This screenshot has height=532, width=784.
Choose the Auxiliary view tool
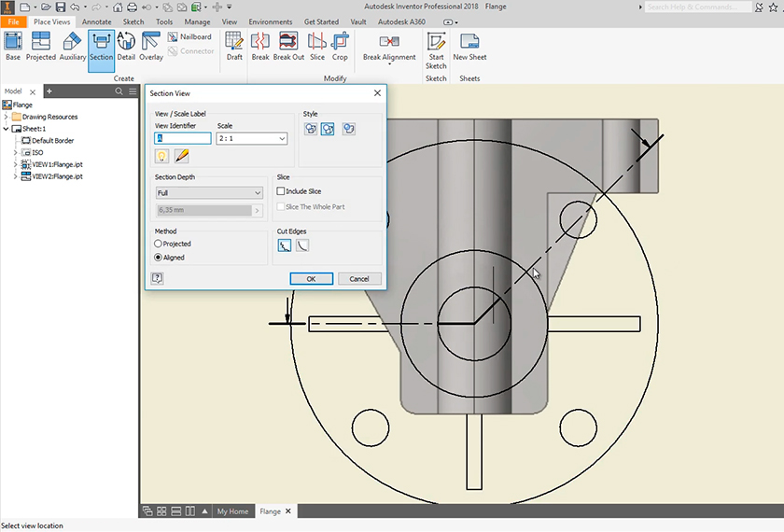click(73, 46)
